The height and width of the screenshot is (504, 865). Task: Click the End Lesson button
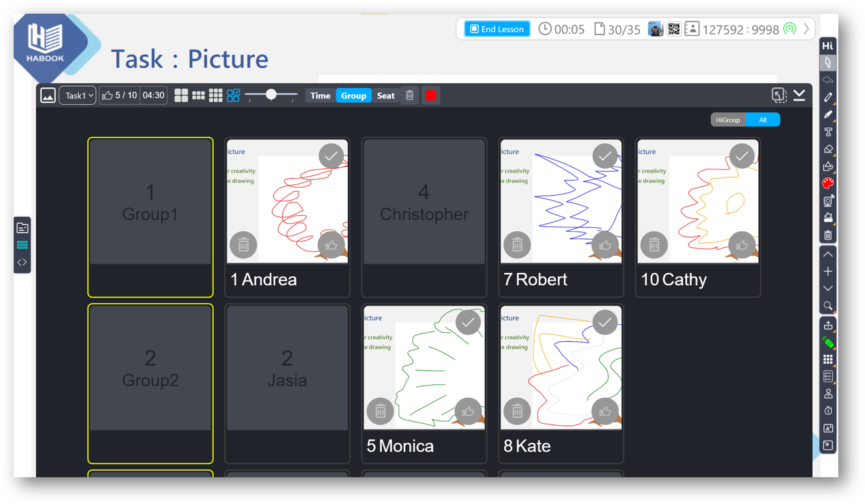point(497,29)
